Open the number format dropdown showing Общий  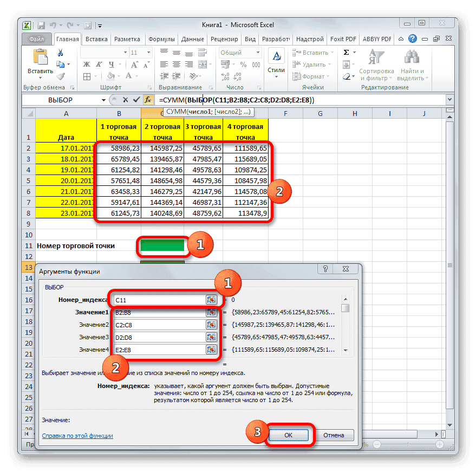click(x=258, y=51)
